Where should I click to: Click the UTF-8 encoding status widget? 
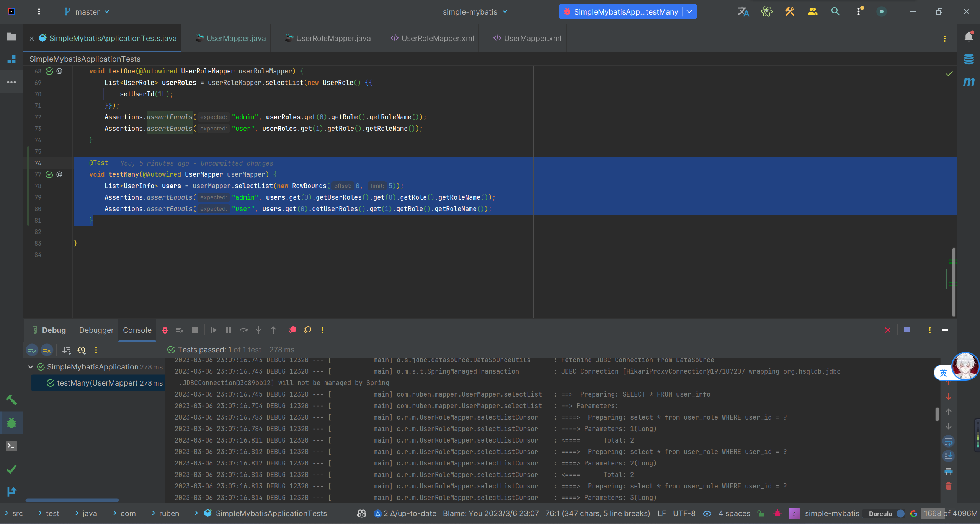click(684, 513)
